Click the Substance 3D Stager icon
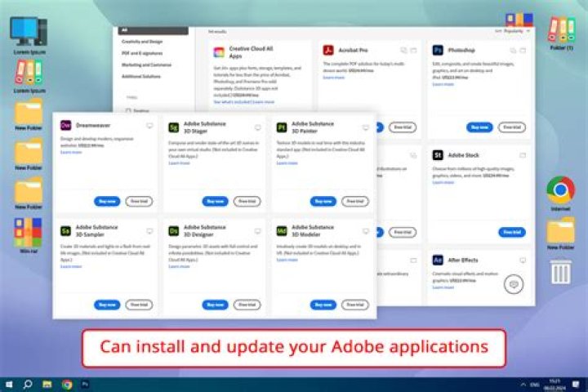Image resolution: width=588 pixels, height=392 pixels. [173, 127]
